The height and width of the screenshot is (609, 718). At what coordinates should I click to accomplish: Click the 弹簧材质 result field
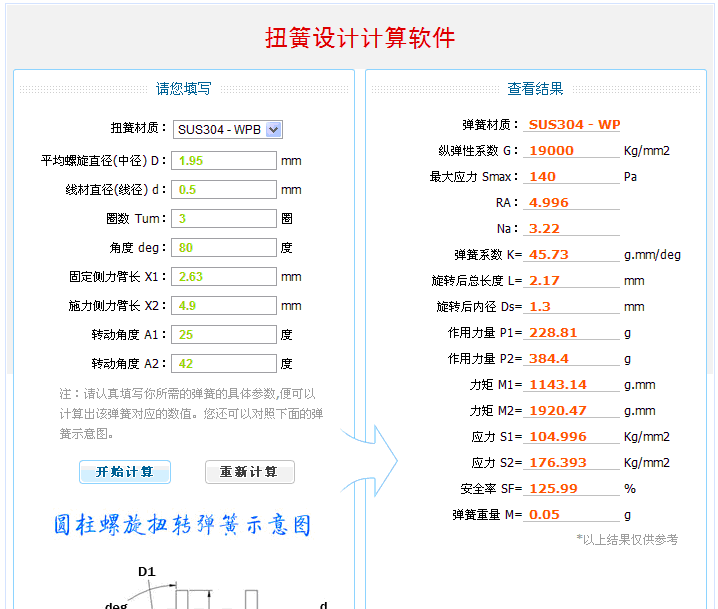[572, 125]
